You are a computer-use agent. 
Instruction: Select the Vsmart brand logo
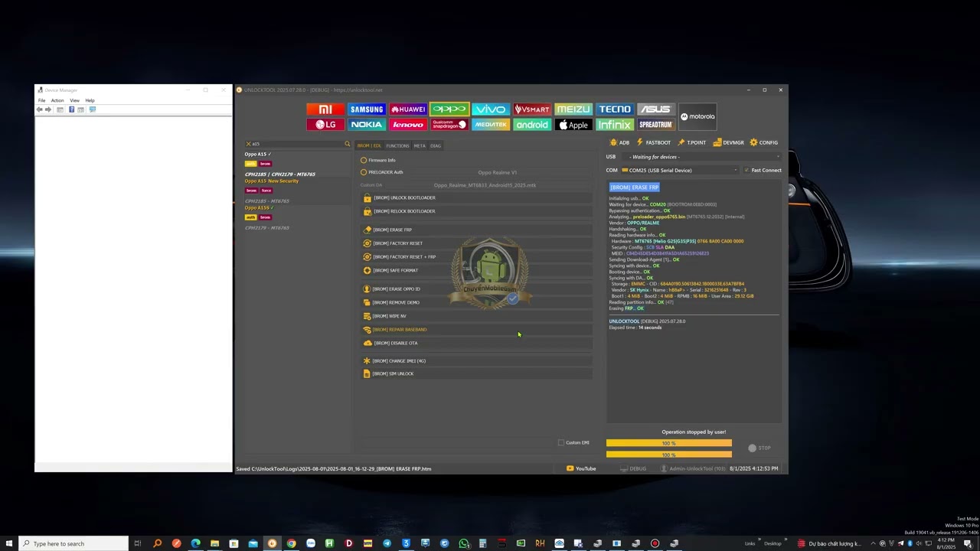tap(532, 109)
